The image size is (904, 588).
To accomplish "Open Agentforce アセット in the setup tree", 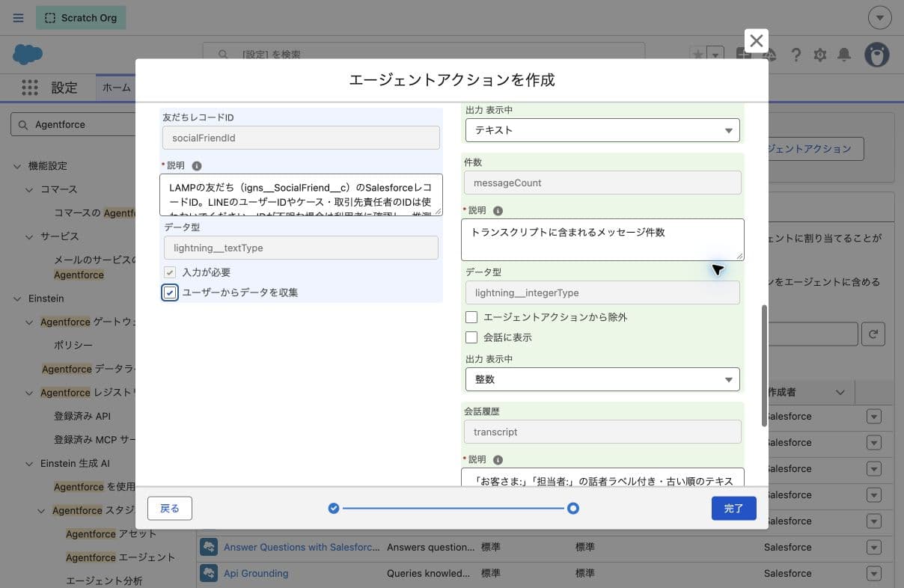I will tap(112, 534).
